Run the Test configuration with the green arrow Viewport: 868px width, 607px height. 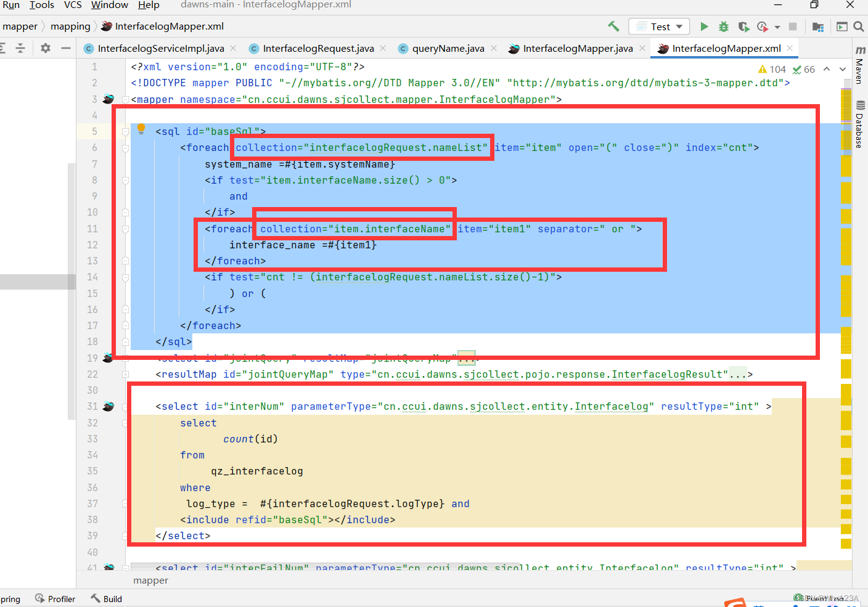[705, 26]
